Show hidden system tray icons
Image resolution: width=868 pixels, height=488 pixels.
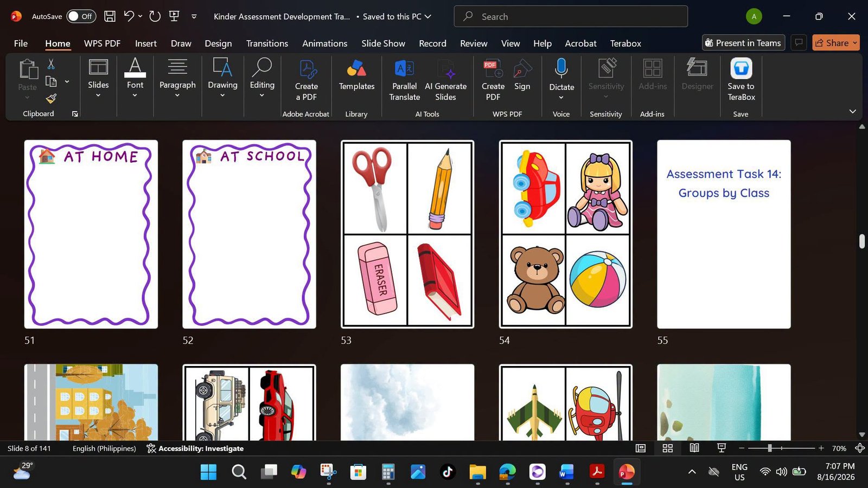(692, 472)
